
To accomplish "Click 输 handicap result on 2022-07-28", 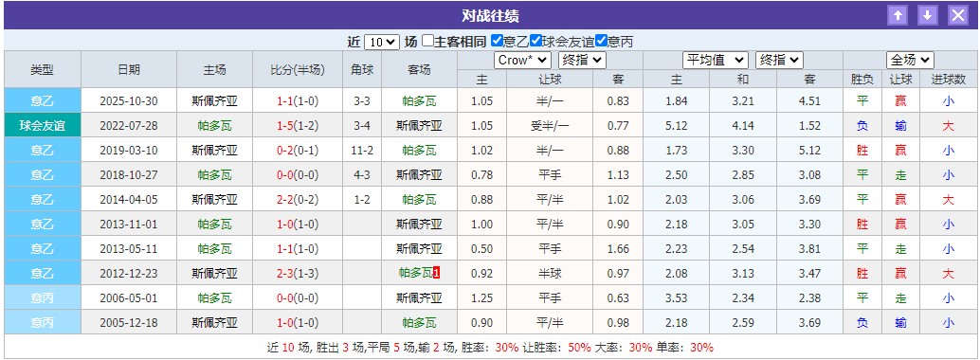I will [900, 126].
